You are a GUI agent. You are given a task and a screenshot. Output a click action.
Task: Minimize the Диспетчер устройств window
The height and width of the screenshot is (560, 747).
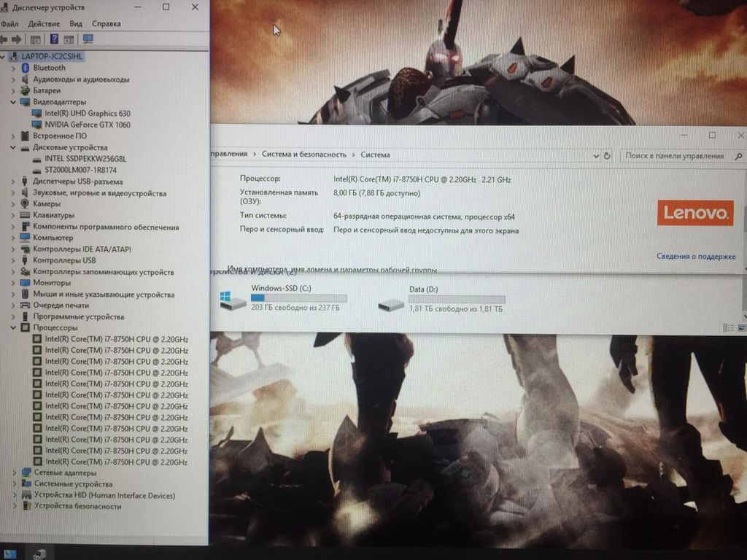click(138, 7)
